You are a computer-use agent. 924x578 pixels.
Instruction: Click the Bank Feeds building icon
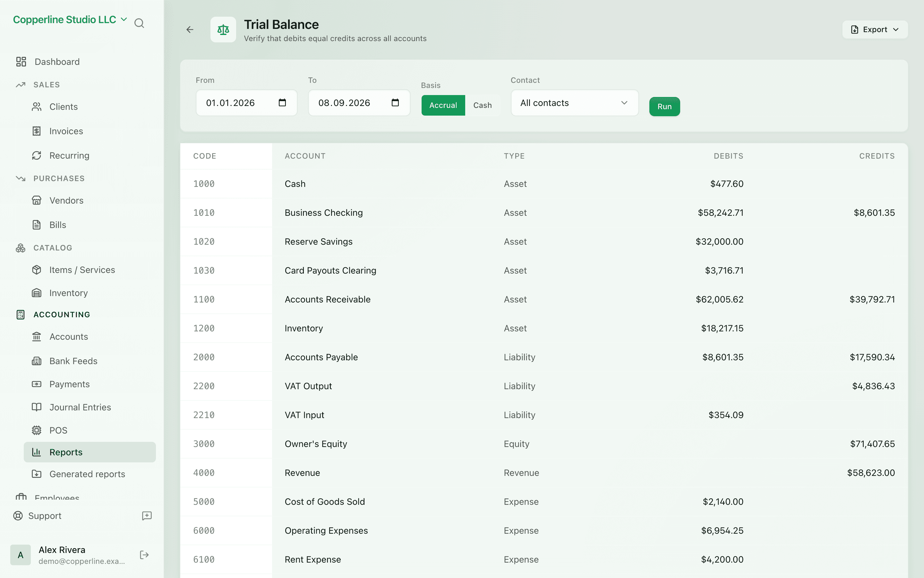37,361
